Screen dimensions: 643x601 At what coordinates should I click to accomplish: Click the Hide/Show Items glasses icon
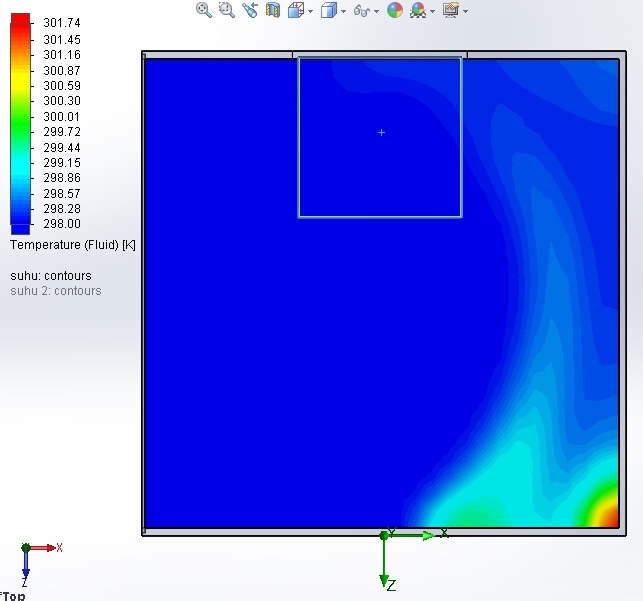(362, 10)
